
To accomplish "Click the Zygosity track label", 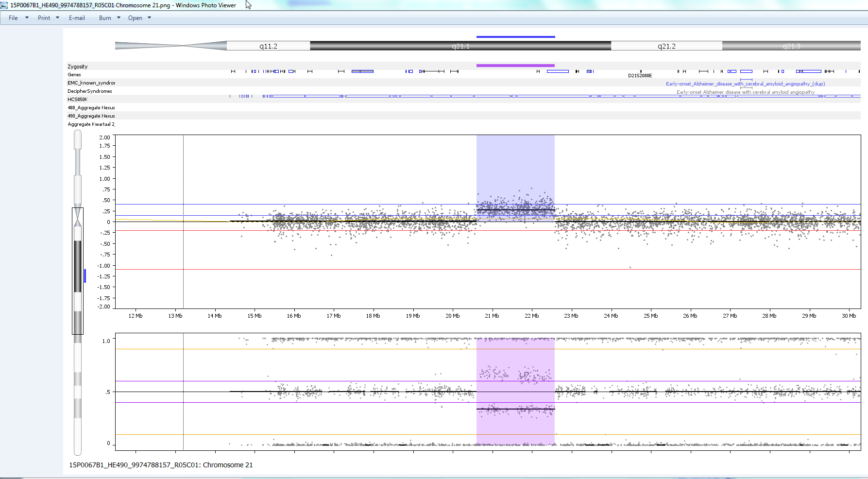I will 78,67.
